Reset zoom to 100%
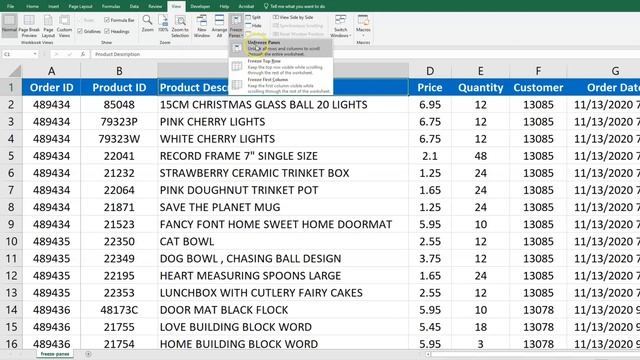This screenshot has width=640, height=360. [x=163, y=24]
